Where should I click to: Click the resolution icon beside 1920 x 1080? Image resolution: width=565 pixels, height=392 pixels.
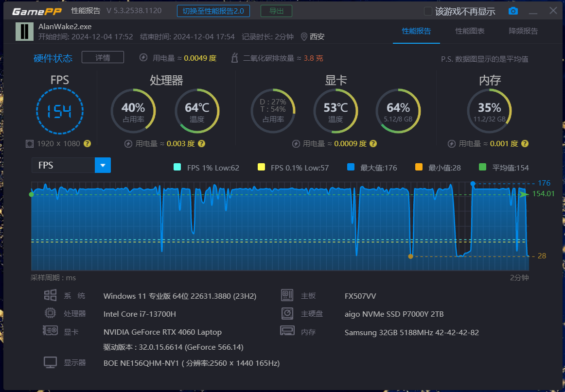pyautogui.click(x=30, y=144)
